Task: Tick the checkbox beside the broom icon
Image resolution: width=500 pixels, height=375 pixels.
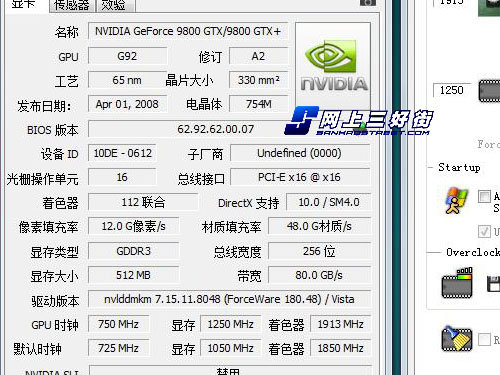Action: [x=484, y=340]
